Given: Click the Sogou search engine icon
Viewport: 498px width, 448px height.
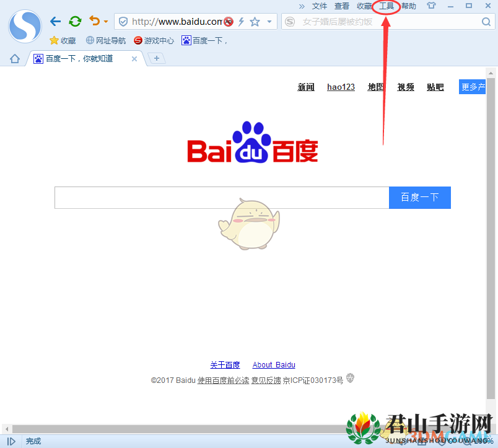Looking at the screenshot, I should coord(290,22).
